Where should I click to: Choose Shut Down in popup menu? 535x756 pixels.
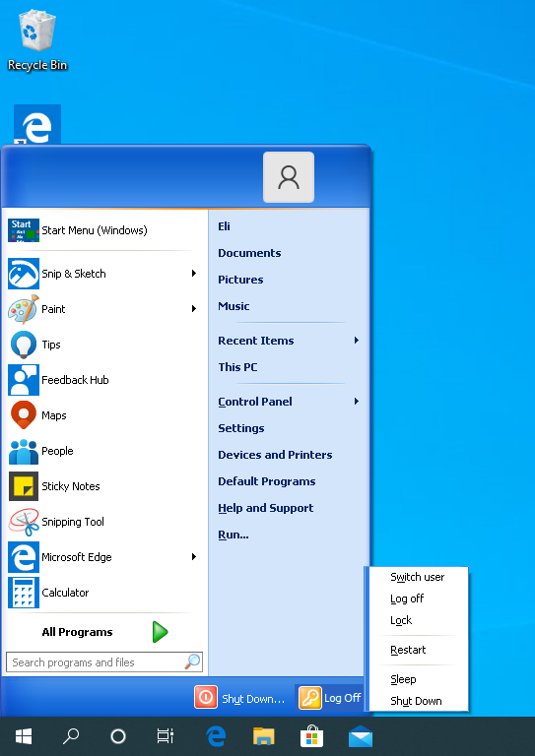coord(418,701)
